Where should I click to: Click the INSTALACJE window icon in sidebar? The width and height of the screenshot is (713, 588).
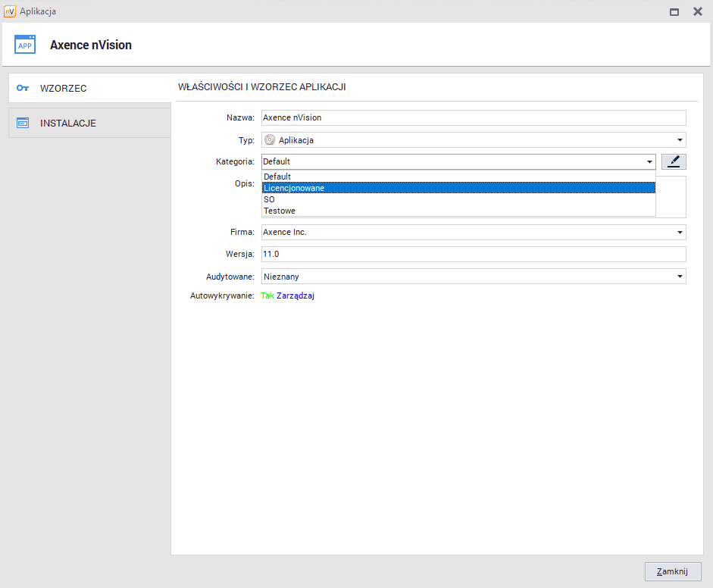(23, 123)
